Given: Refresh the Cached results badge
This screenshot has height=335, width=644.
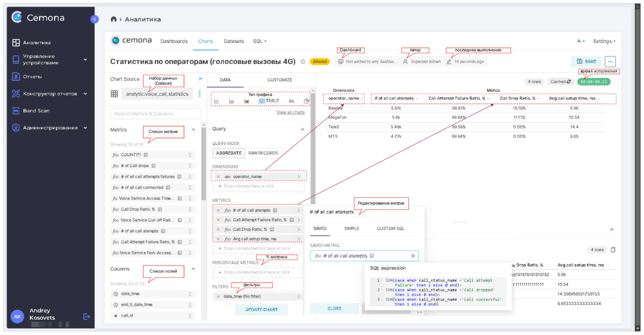Looking at the screenshot, I should [561, 82].
